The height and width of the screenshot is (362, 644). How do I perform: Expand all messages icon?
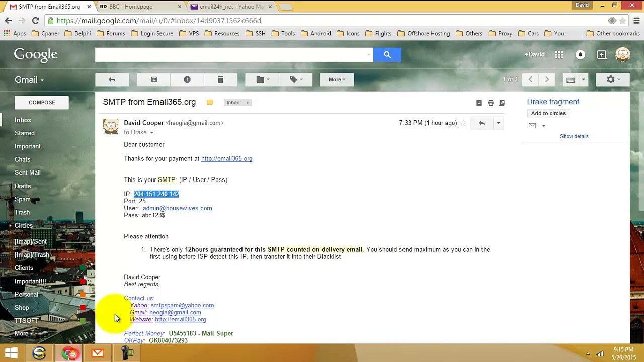pos(479,103)
